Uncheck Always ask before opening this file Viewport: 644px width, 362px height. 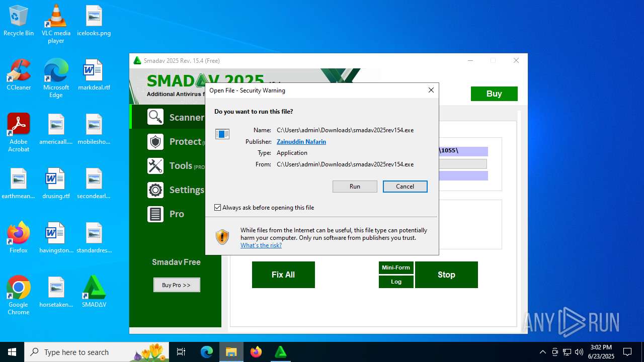(218, 207)
